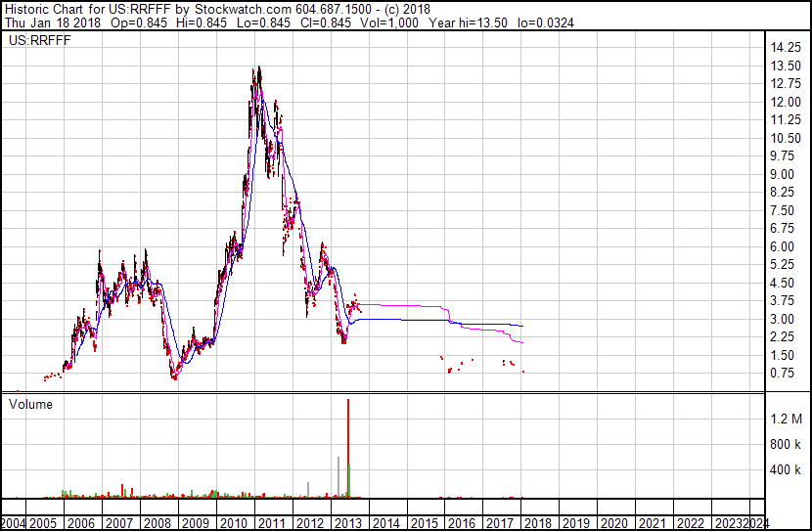
Task: Click the 2007 year label on the axis
Action: [119, 523]
